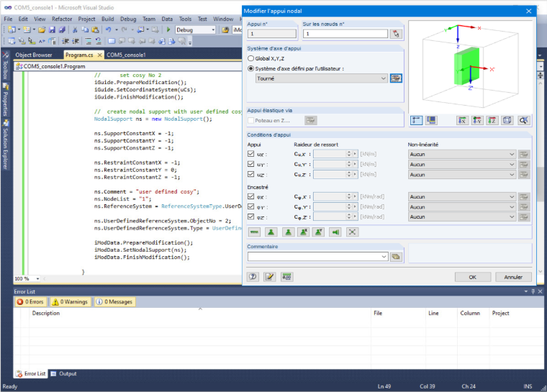
Task: Pick nodes graphically next to node number field
Action: (x=396, y=34)
